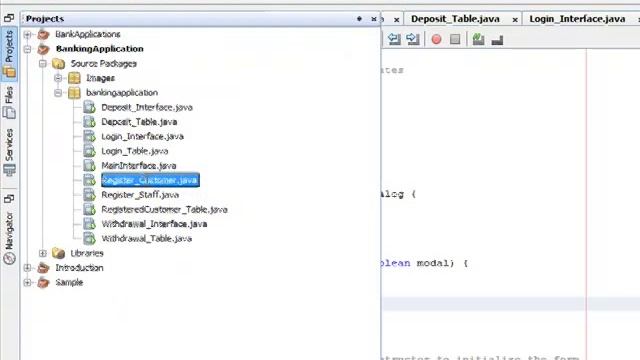The height and width of the screenshot is (360, 640).
Task: Click the Deposit_Interface.java file icon
Action: click(89, 107)
